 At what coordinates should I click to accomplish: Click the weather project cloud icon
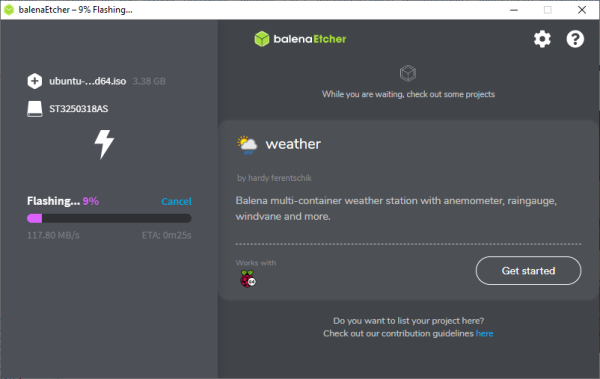click(247, 145)
